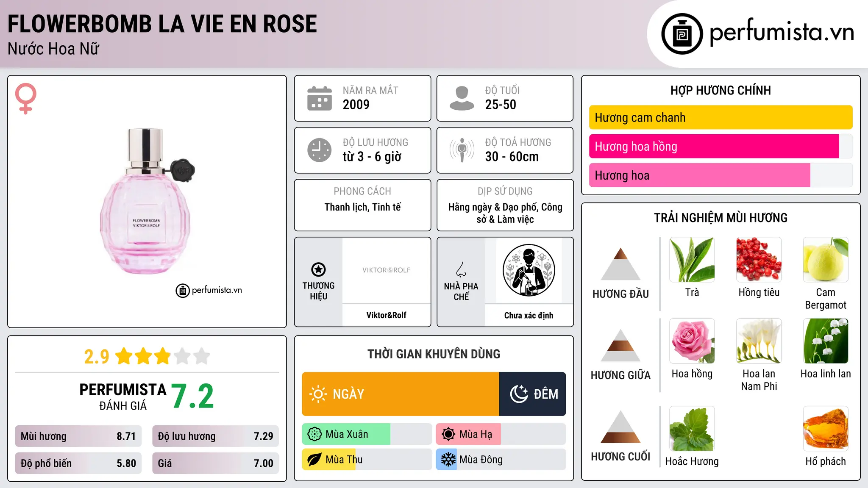Click the Mùa Xuân season bar
Viewport: 868px width, 488px height.
pos(367,434)
